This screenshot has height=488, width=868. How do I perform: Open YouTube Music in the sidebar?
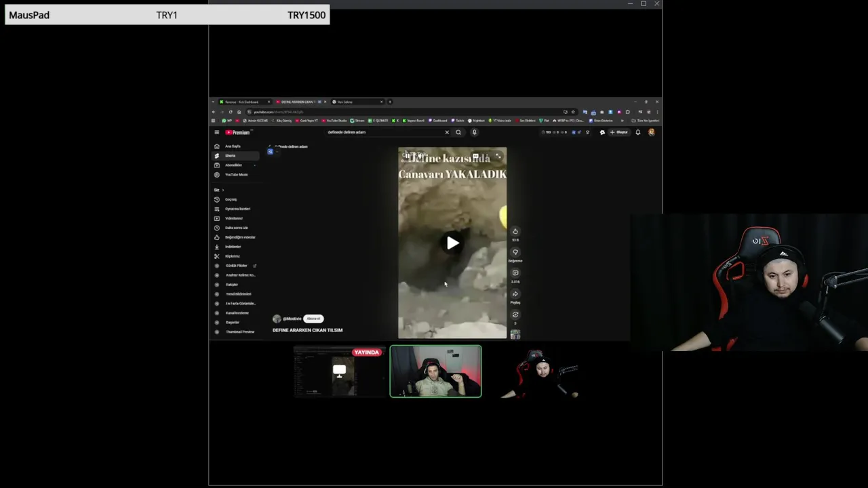click(235, 175)
